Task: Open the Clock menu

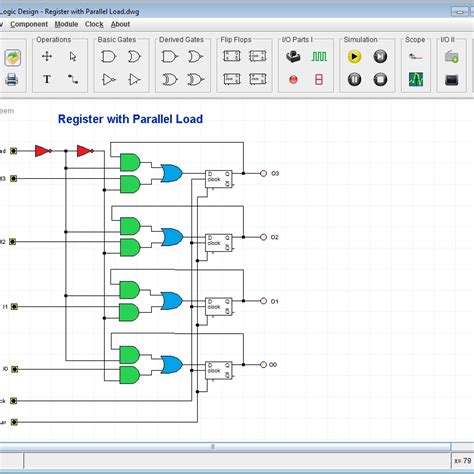Action: [94, 24]
